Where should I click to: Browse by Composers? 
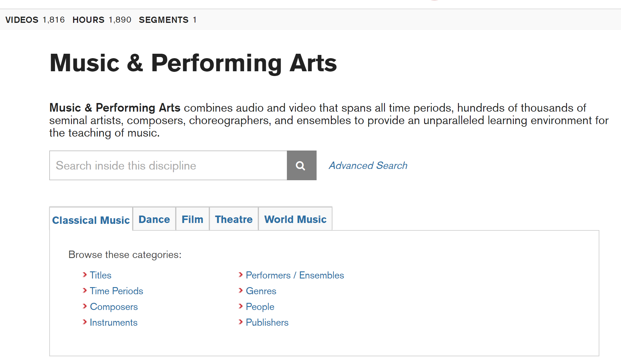click(114, 307)
